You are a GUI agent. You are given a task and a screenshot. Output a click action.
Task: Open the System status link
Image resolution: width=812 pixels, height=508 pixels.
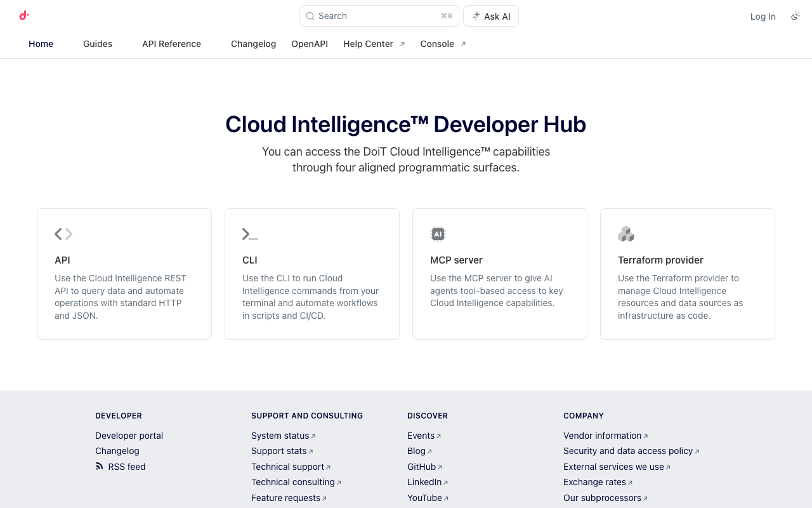280,436
